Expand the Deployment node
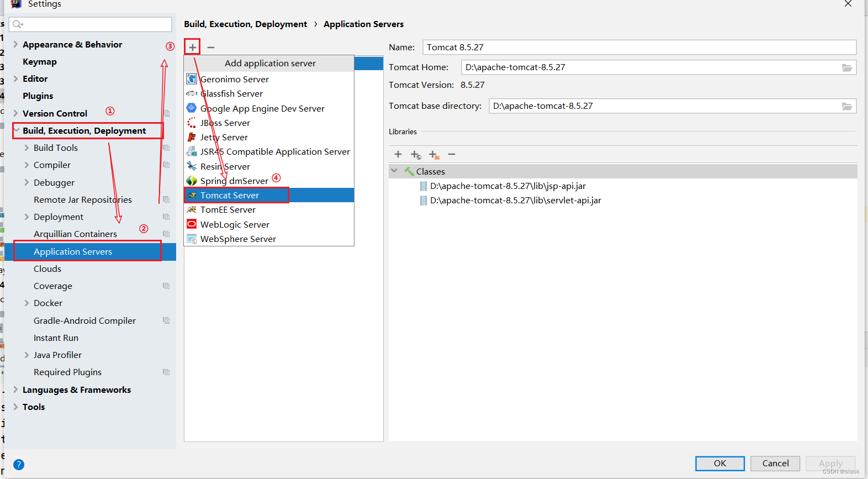Screen dimensions: 868x479 [27, 217]
